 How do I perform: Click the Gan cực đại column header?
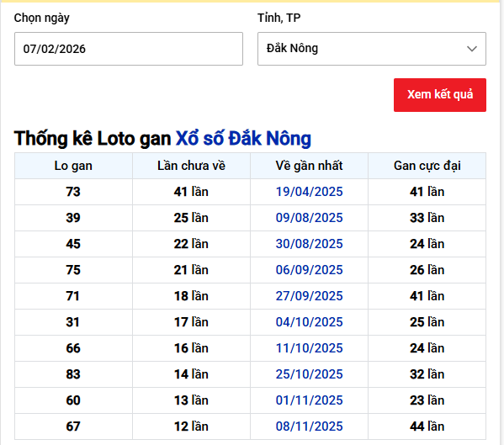click(x=427, y=166)
